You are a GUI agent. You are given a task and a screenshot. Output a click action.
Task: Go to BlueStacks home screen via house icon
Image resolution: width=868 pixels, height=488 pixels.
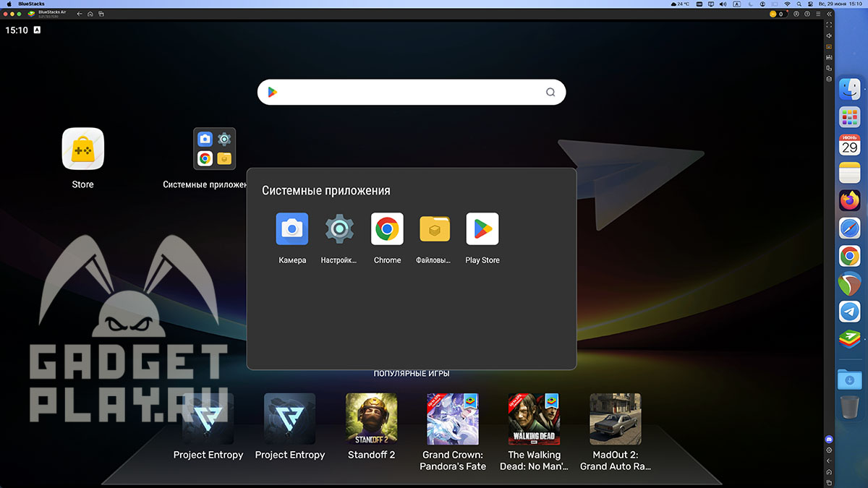click(90, 14)
